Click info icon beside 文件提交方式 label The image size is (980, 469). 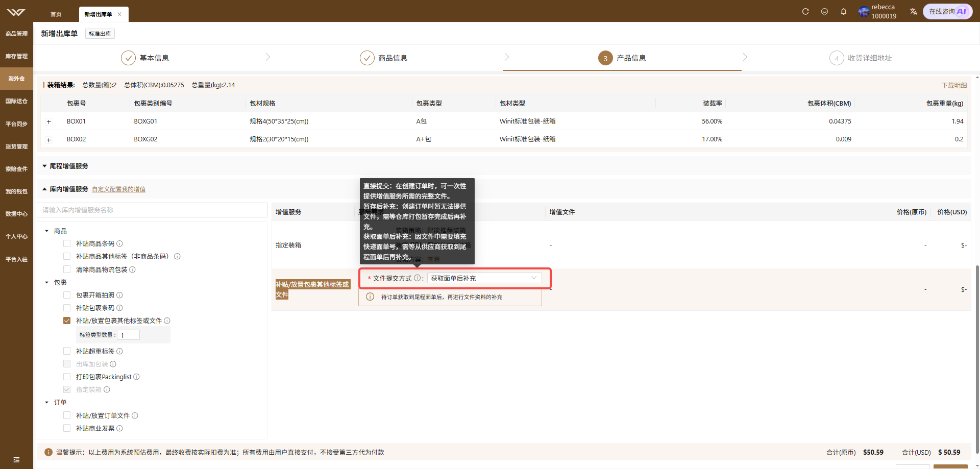click(417, 278)
